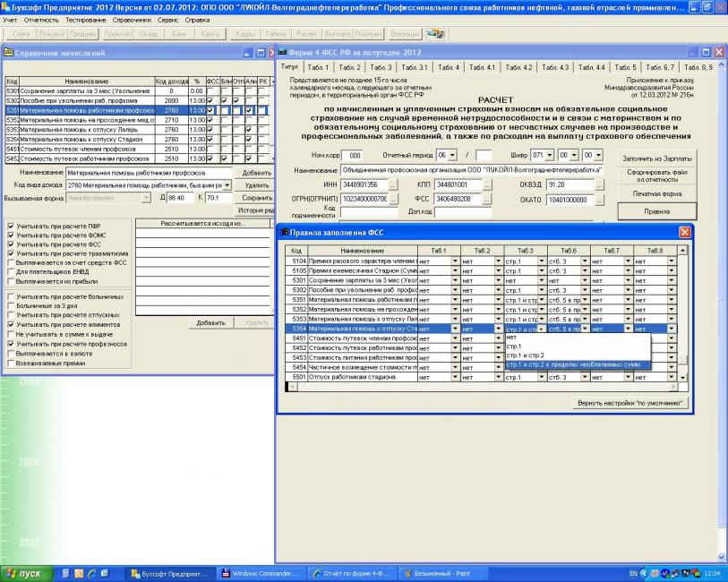Click Вернуть настройки "по умолчанию" button
Screen dimensions: 728x582
tap(630, 403)
